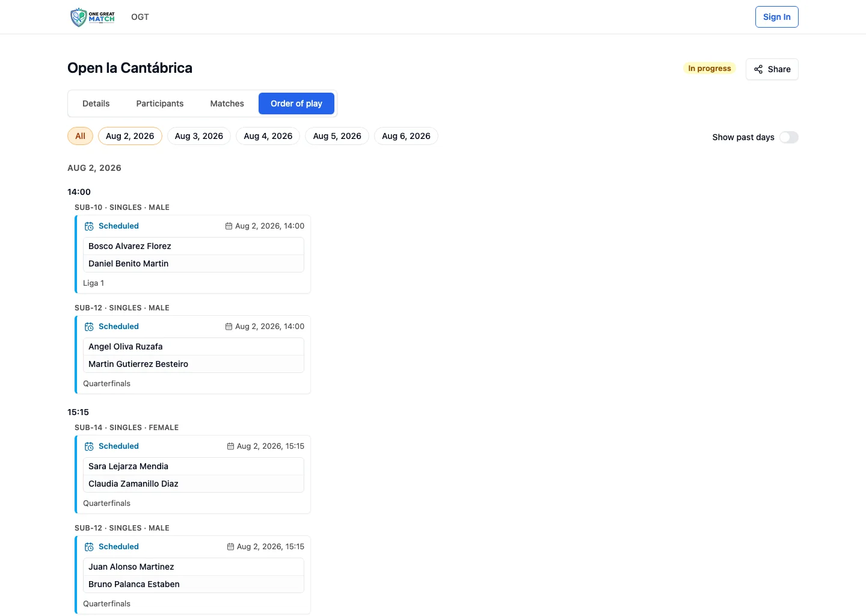Screen dimensions: 866x616
Task: Click the AUG 2, 2026 day heading
Action: click(x=94, y=168)
